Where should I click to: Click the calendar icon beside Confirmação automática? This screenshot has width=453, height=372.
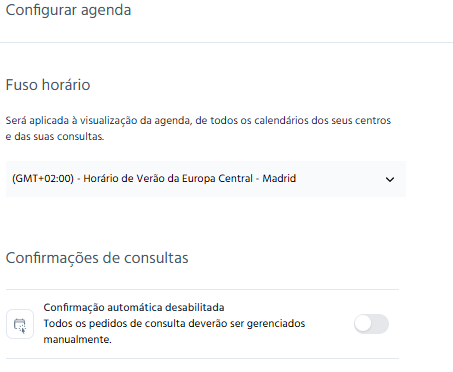(20, 324)
